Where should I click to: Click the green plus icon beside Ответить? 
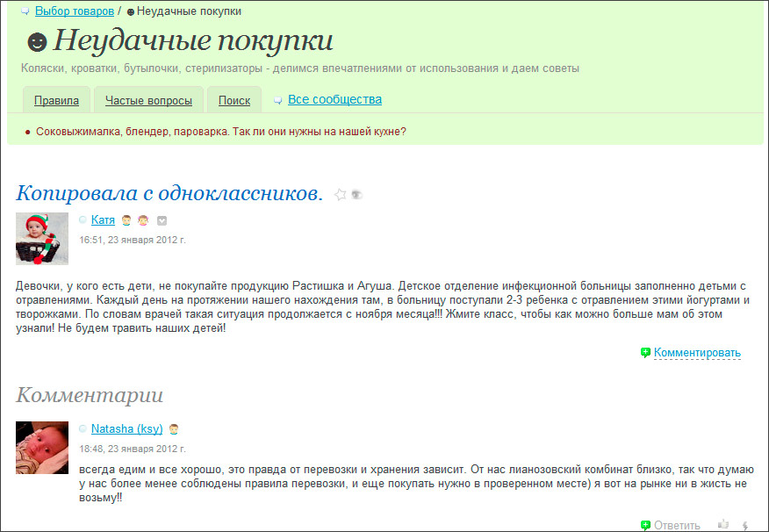pos(645,525)
